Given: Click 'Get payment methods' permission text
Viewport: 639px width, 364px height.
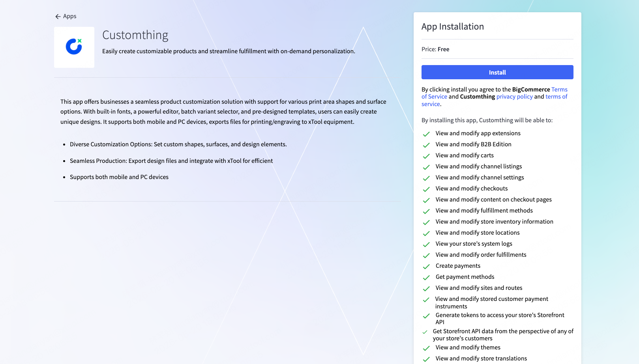Looking at the screenshot, I should [465, 277].
